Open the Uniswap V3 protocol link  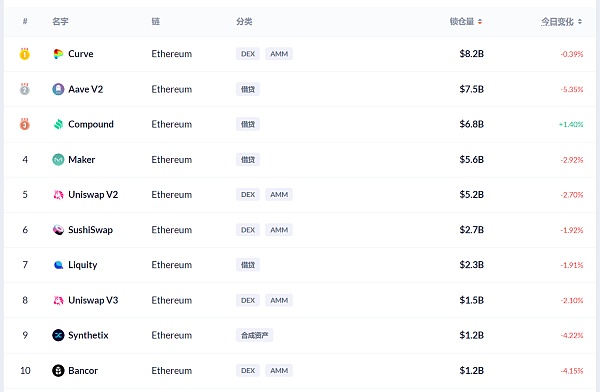pyautogui.click(x=93, y=300)
